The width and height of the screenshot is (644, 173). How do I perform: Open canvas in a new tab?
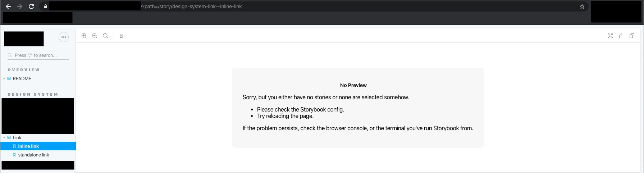point(621,36)
